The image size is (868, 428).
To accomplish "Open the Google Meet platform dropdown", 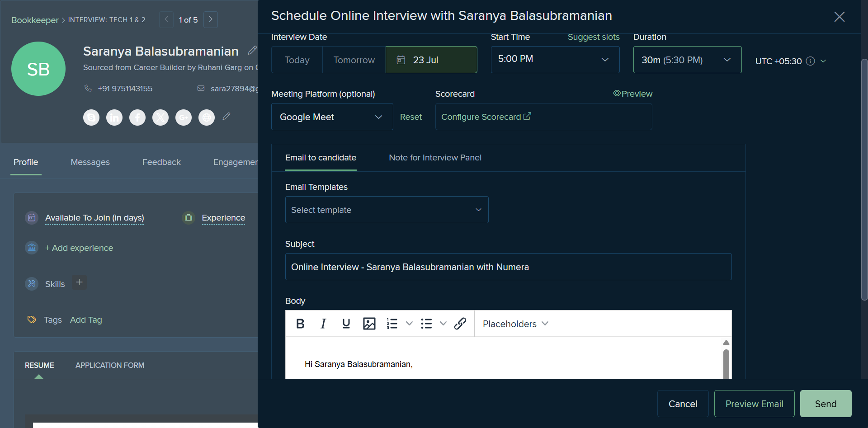I will [x=332, y=117].
